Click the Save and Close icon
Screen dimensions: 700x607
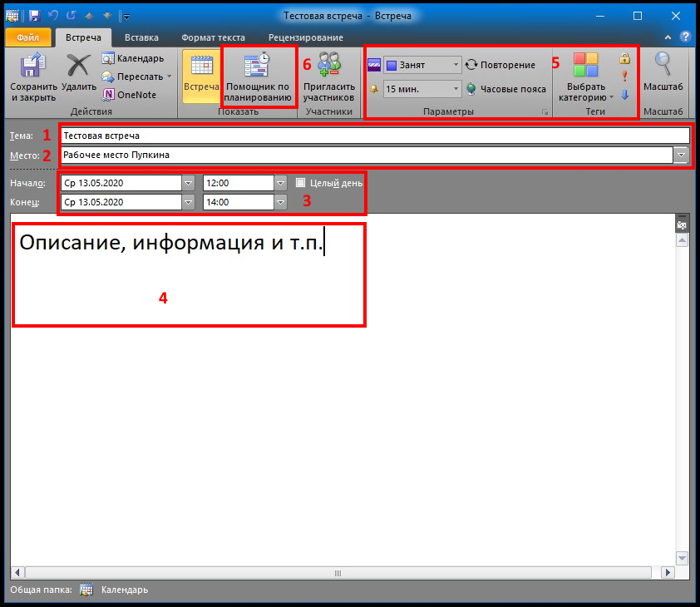click(33, 67)
